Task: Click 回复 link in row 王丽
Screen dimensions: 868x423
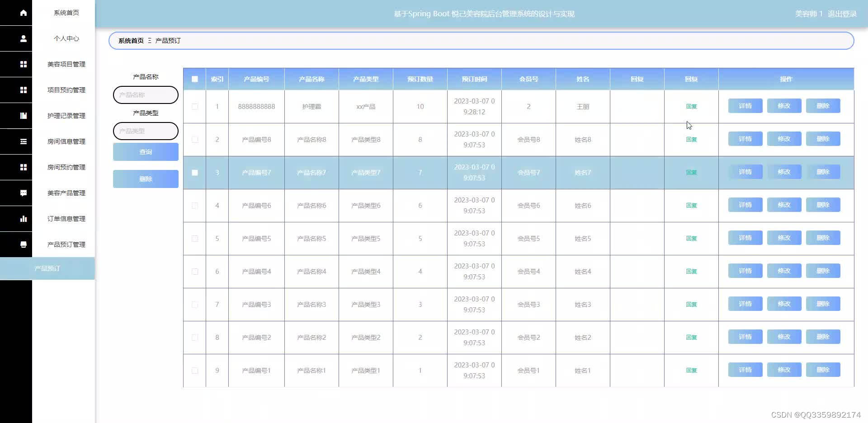Action: click(x=691, y=107)
